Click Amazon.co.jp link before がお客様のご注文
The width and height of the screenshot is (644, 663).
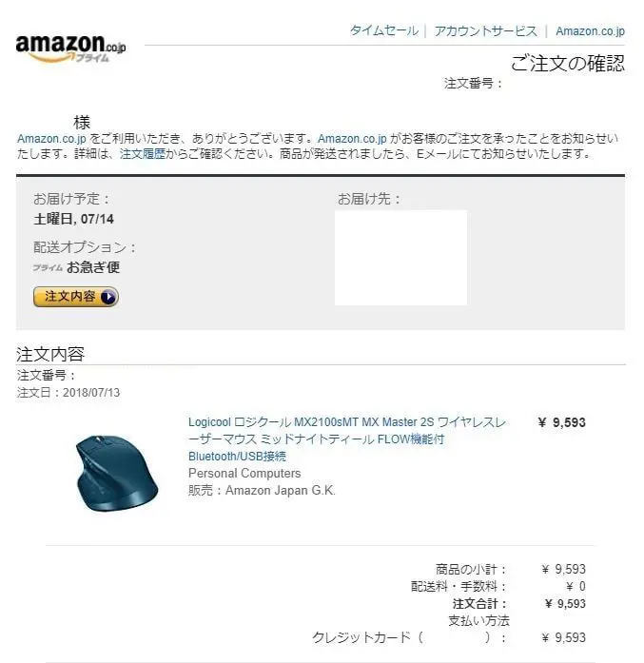coord(352,139)
